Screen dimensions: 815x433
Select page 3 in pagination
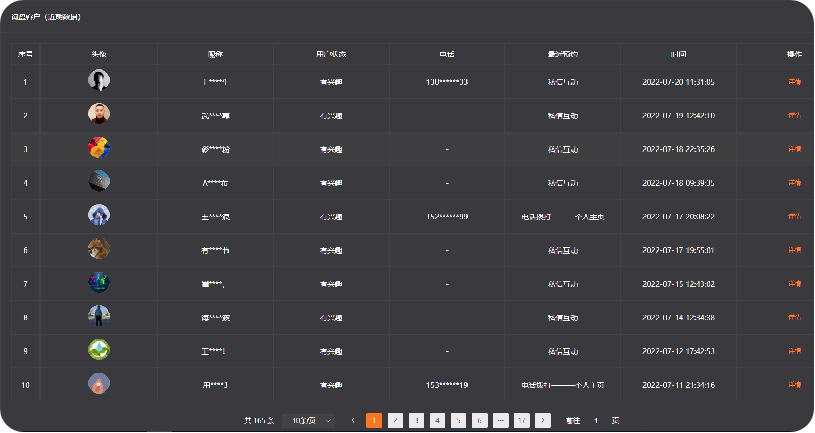tap(416, 421)
